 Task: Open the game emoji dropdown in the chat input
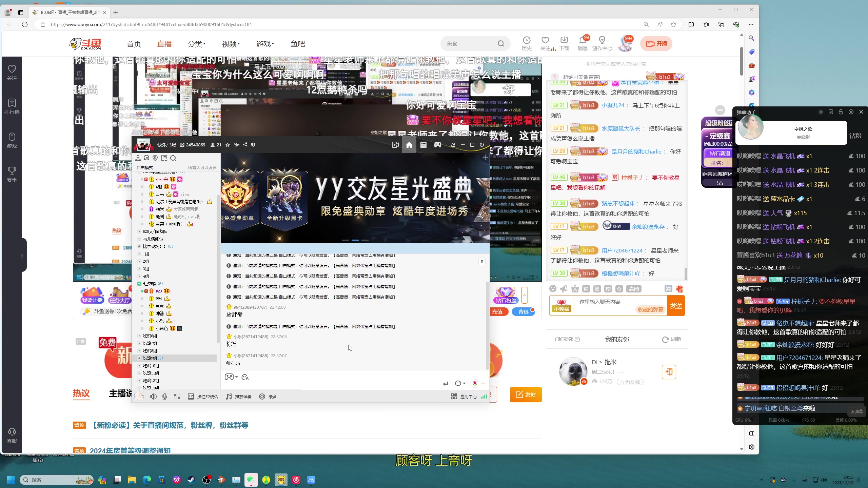(232, 377)
